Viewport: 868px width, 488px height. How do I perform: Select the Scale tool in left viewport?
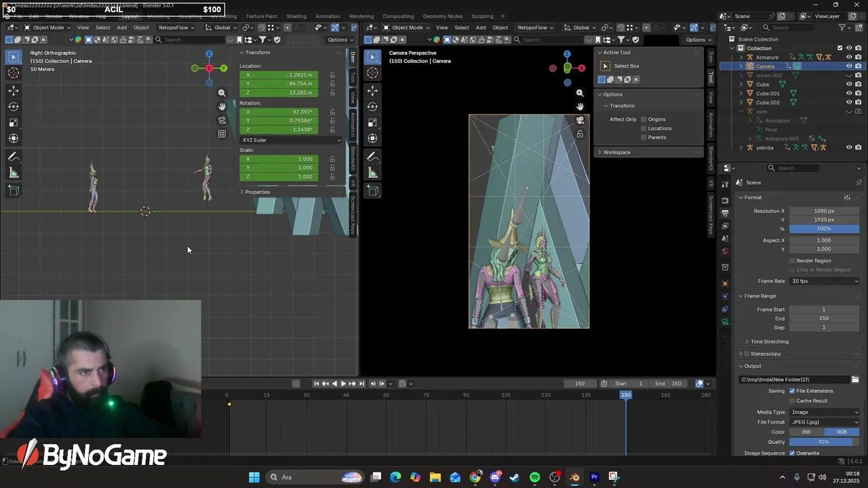click(14, 123)
